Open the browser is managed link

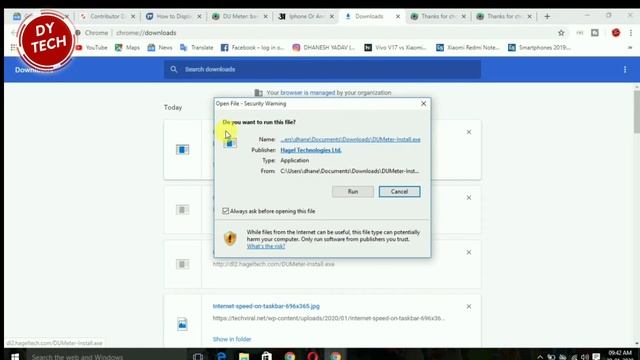coord(308,93)
